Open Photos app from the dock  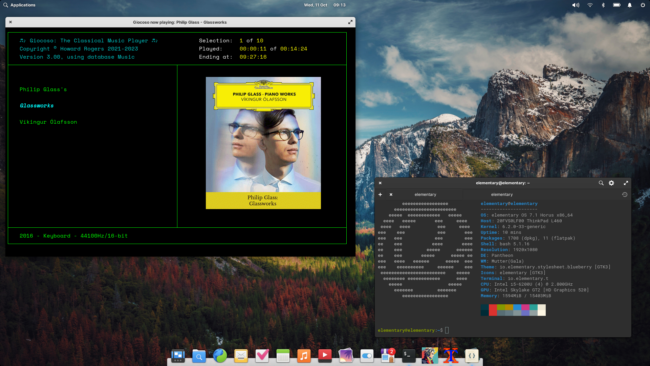point(346,356)
